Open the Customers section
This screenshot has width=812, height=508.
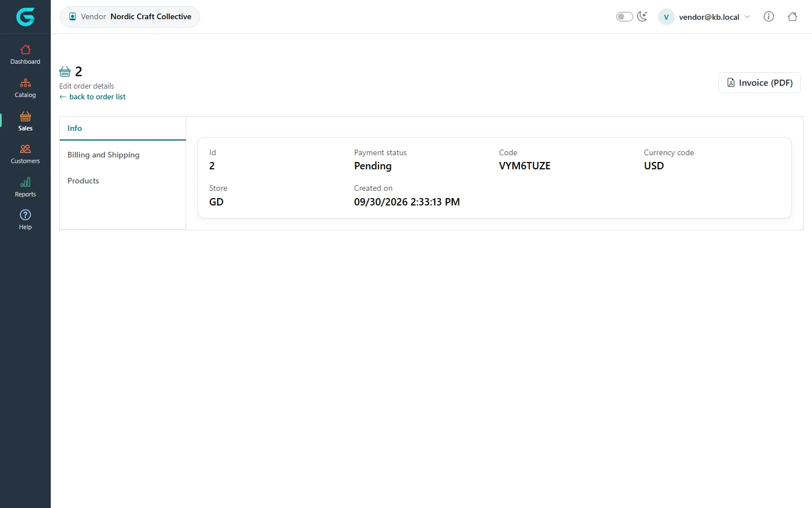[x=25, y=154]
